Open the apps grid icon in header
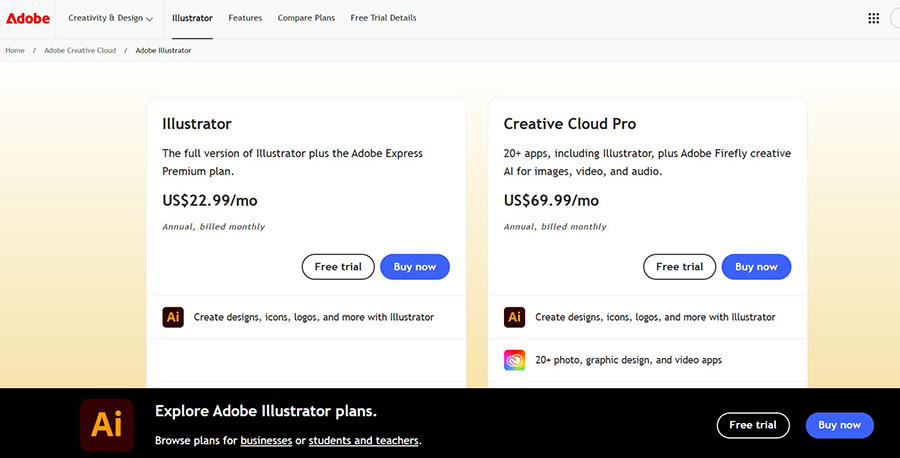900x458 pixels. [873, 18]
